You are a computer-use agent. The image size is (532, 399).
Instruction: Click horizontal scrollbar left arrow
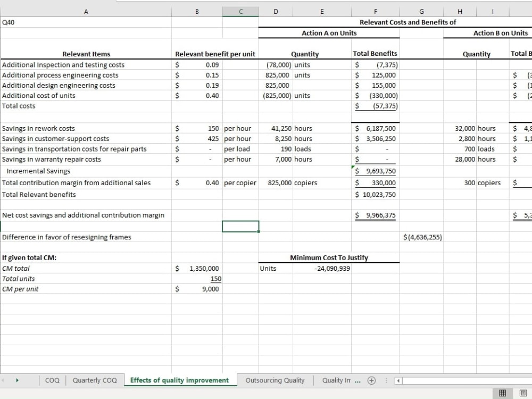[398, 381]
